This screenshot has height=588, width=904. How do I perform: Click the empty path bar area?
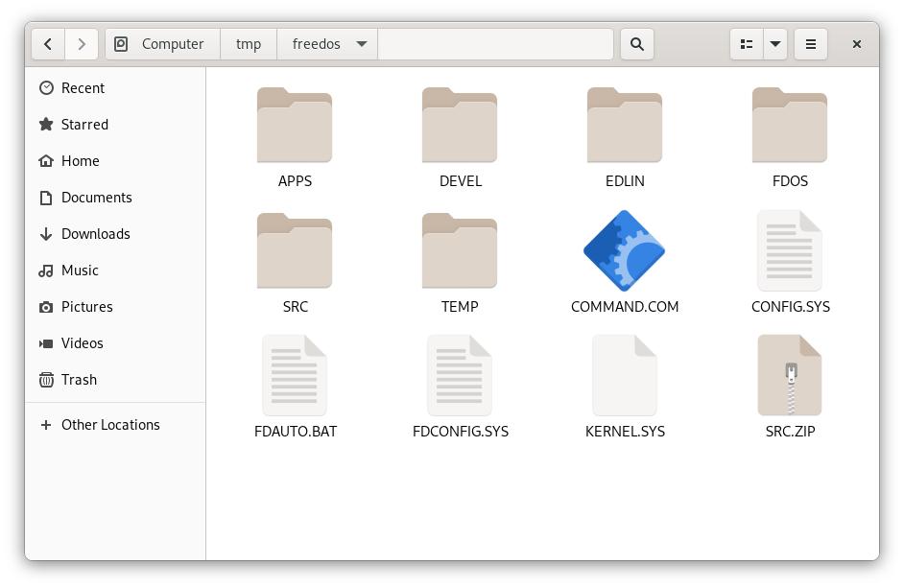495,44
